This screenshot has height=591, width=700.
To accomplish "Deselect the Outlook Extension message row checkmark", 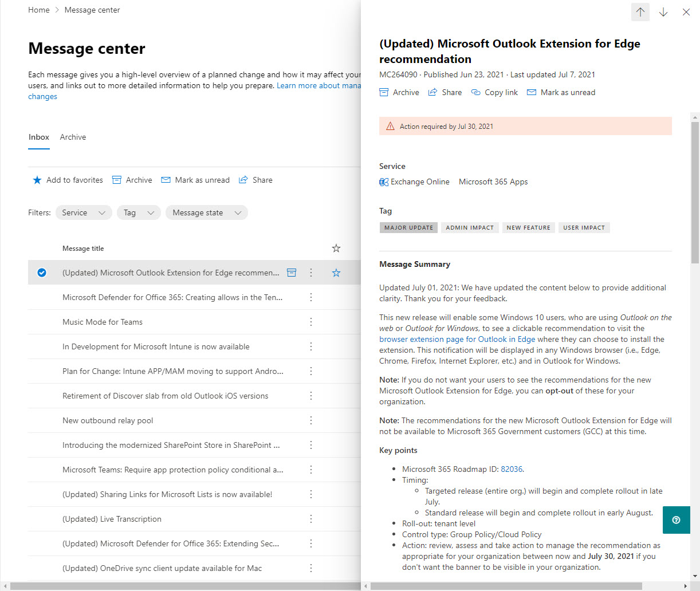I will click(x=41, y=273).
